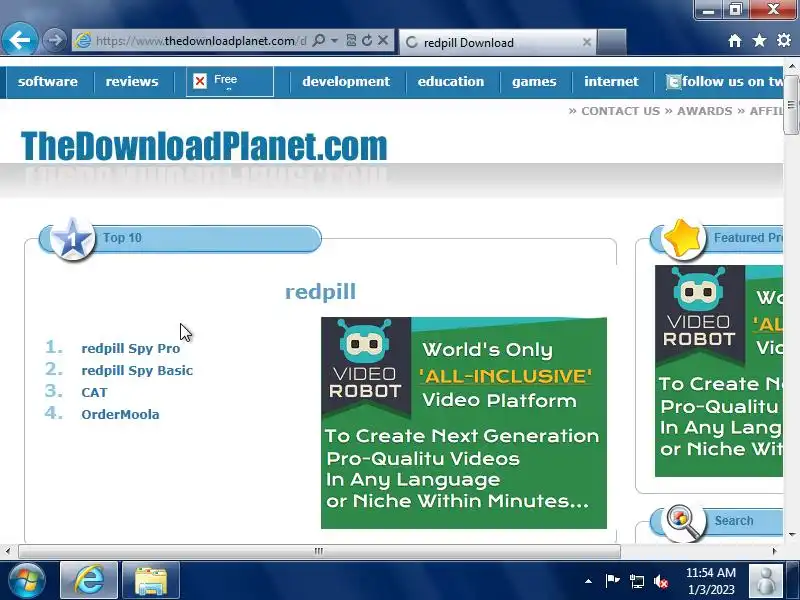Click the compatibility view icon
This screenshot has height=600, width=800.
351,40
